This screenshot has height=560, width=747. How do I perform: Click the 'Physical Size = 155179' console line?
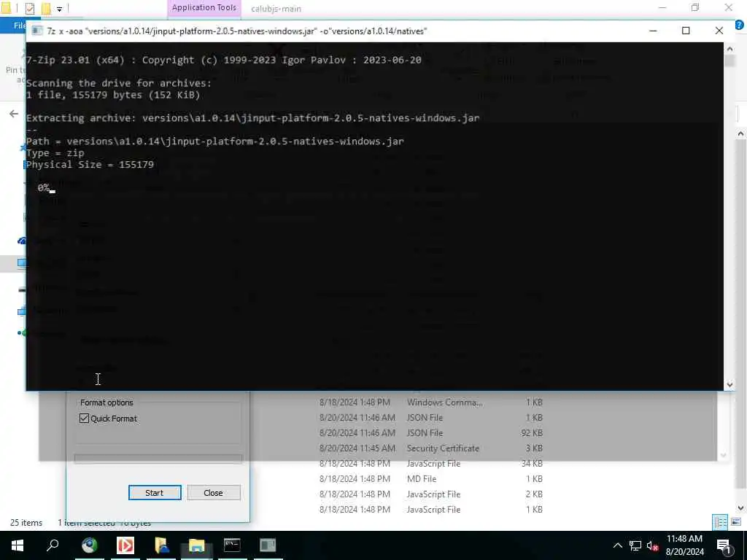tap(90, 165)
